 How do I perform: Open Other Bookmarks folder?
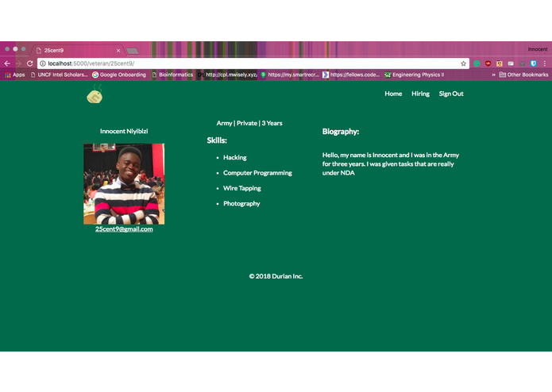click(523, 75)
